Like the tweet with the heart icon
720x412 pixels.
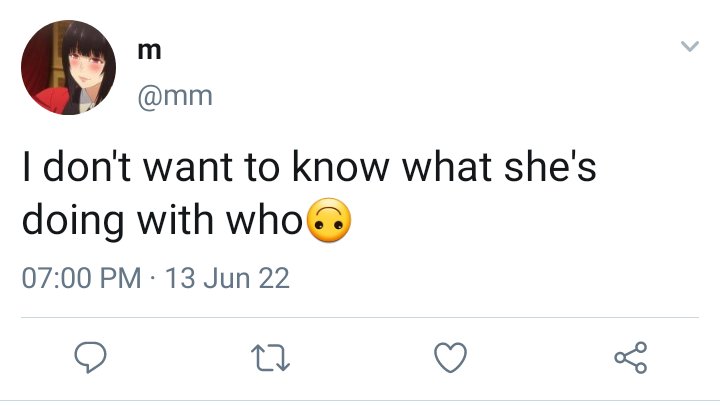click(x=450, y=357)
